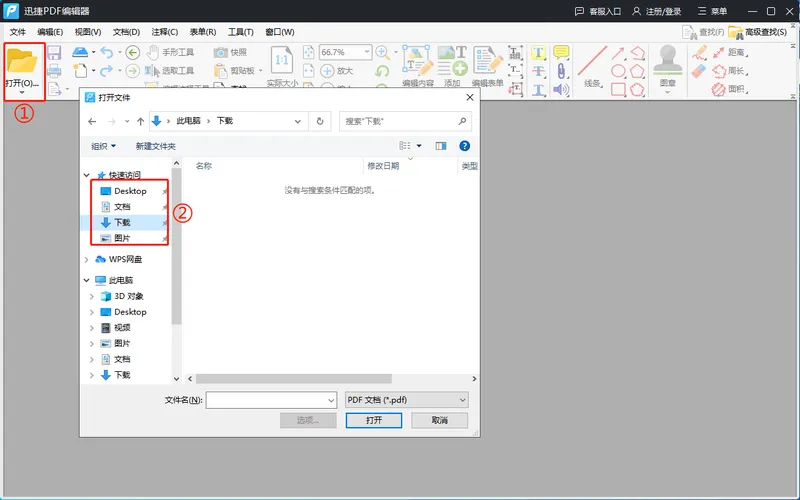Select Desktop under 快速访问
The height and width of the screenshot is (500, 800).
[x=130, y=191]
